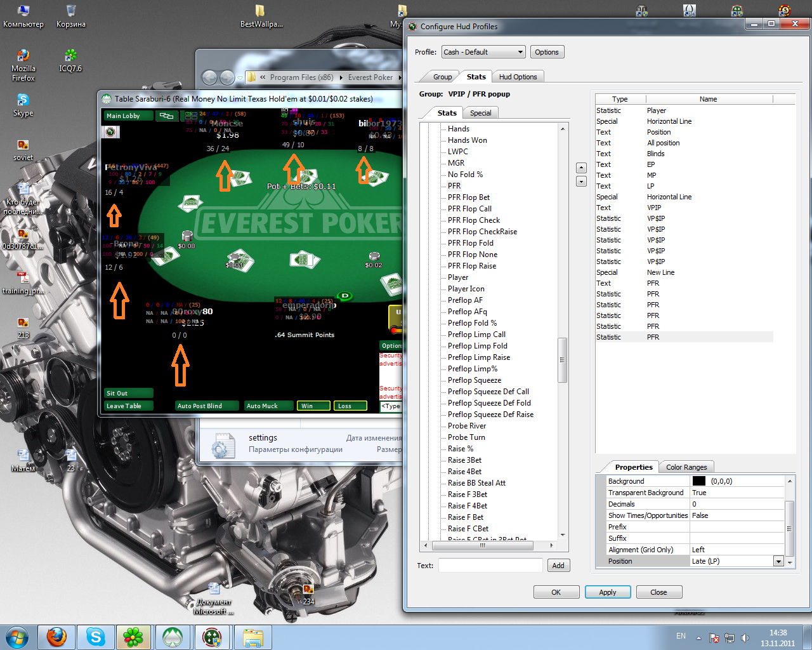812x650 pixels.
Task: Click the stats list scroll-down arrow
Action: point(562,535)
